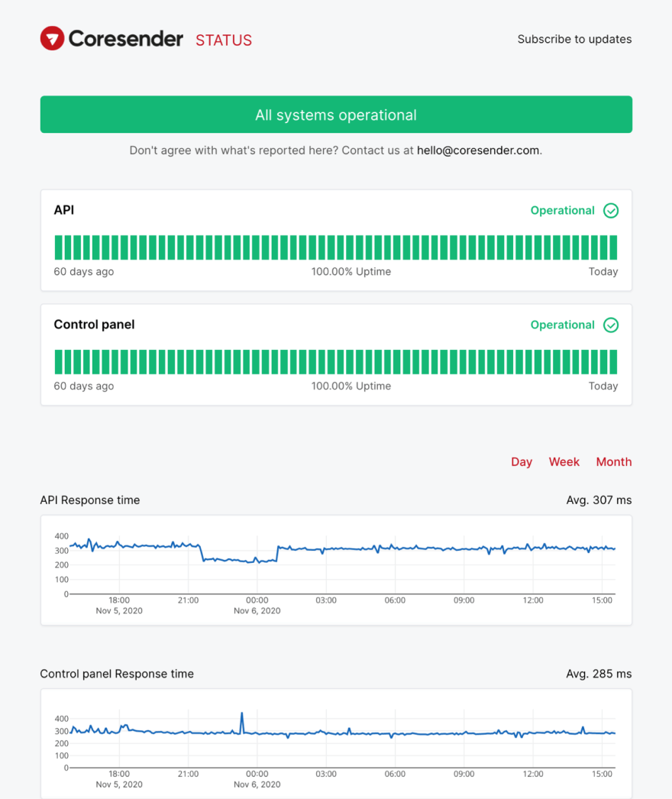
Task: Click the hello@coresender.com email link
Action: [x=478, y=150]
